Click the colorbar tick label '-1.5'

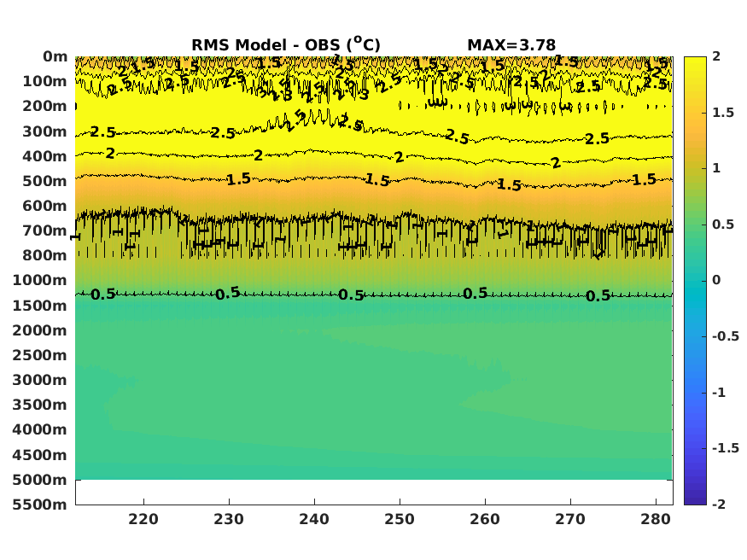726,448
